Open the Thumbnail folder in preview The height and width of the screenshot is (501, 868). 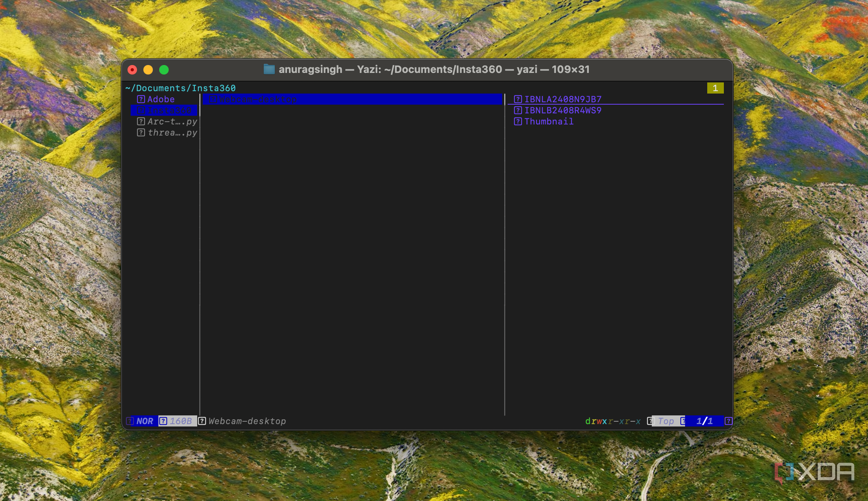pyautogui.click(x=549, y=121)
